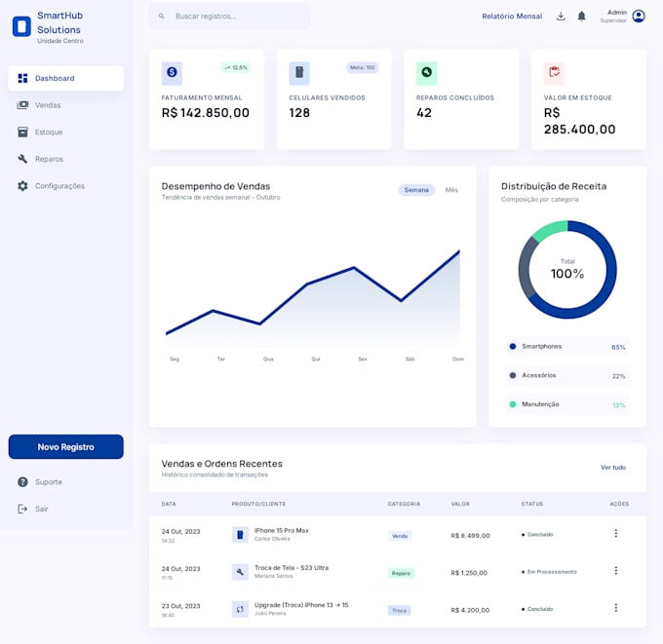663x644 pixels.
Task: Click the Manutenção legend color dot
Action: (x=513, y=404)
